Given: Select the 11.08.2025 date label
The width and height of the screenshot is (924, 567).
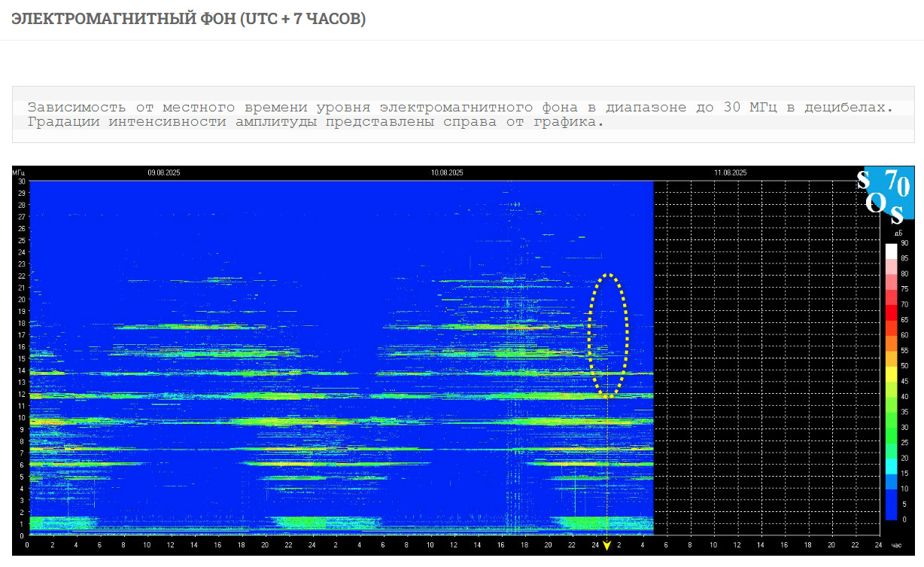Looking at the screenshot, I should [731, 173].
